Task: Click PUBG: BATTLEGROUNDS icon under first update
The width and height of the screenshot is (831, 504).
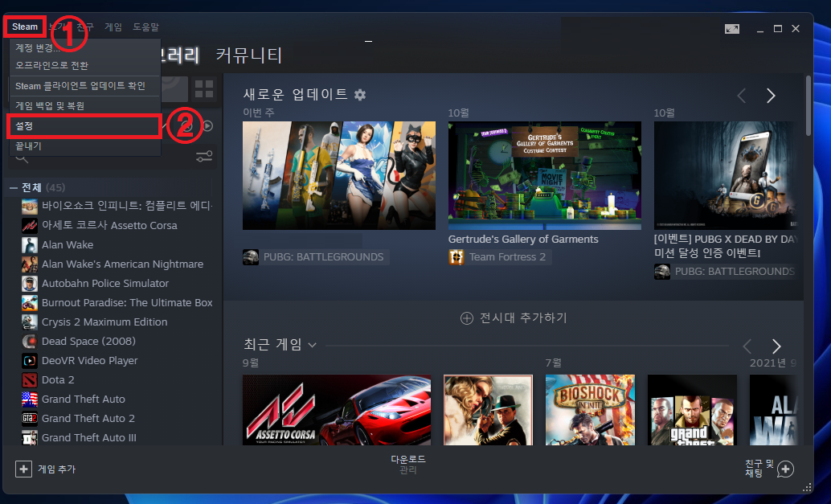Action: (x=251, y=257)
